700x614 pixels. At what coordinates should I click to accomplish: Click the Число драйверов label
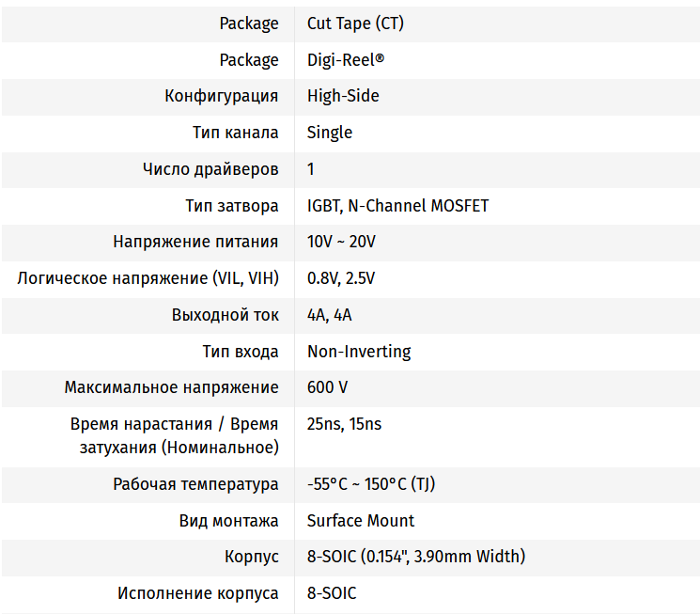(x=210, y=169)
